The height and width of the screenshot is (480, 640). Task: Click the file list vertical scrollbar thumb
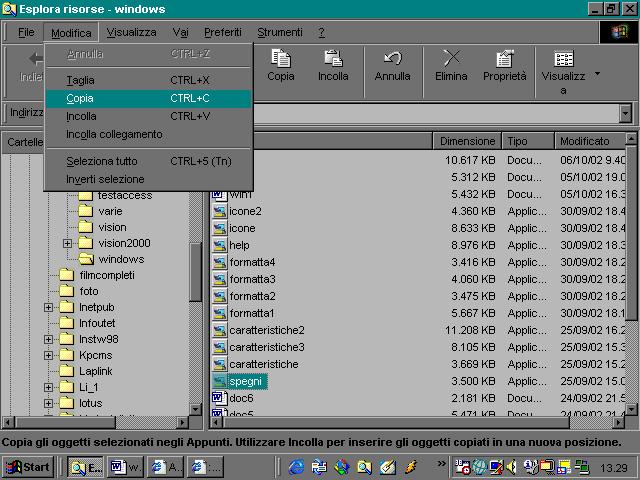click(631, 233)
